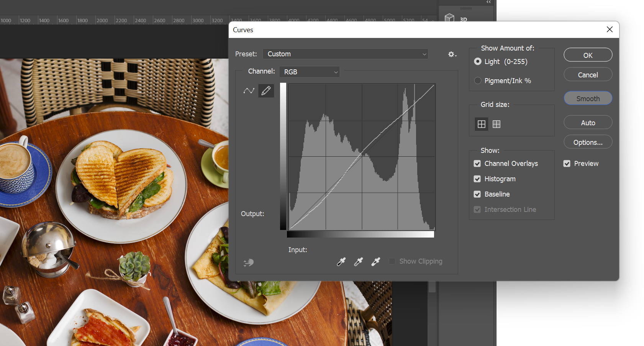
Task: Switch to the detailed 10% grid
Action: coord(497,124)
